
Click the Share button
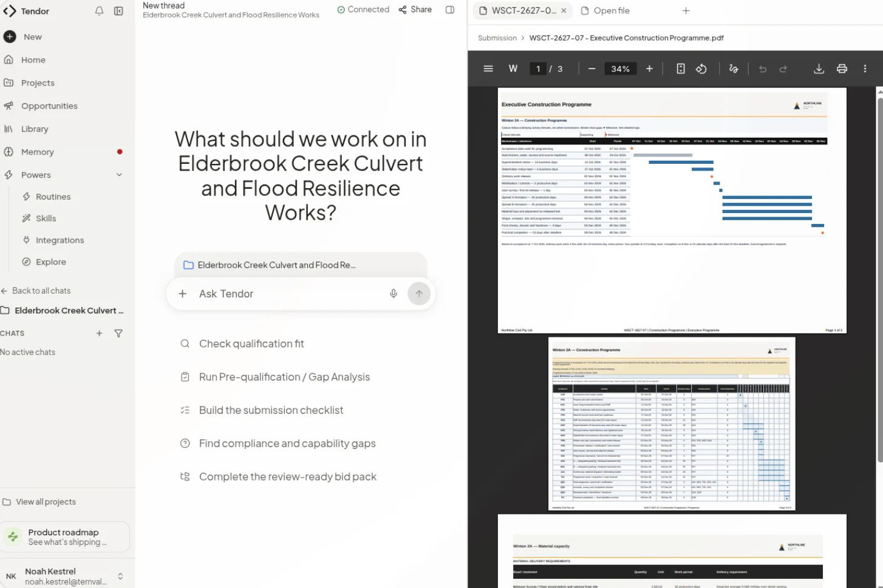415,10
